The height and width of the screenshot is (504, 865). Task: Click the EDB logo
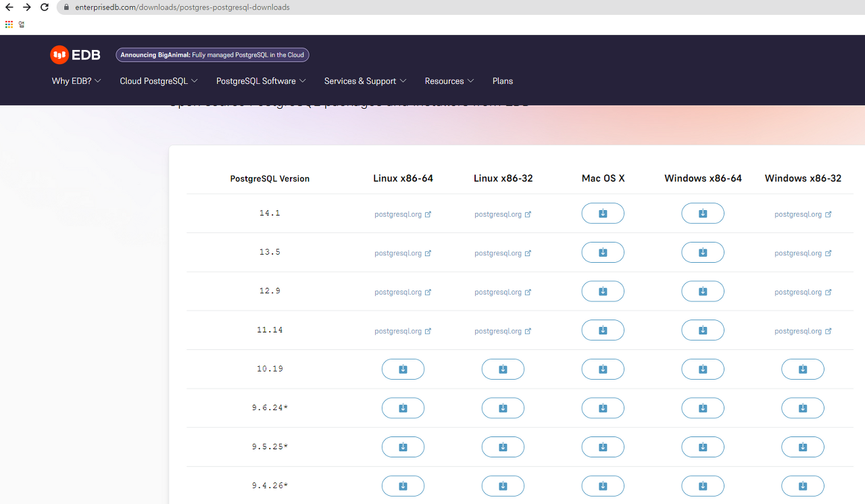coord(75,55)
